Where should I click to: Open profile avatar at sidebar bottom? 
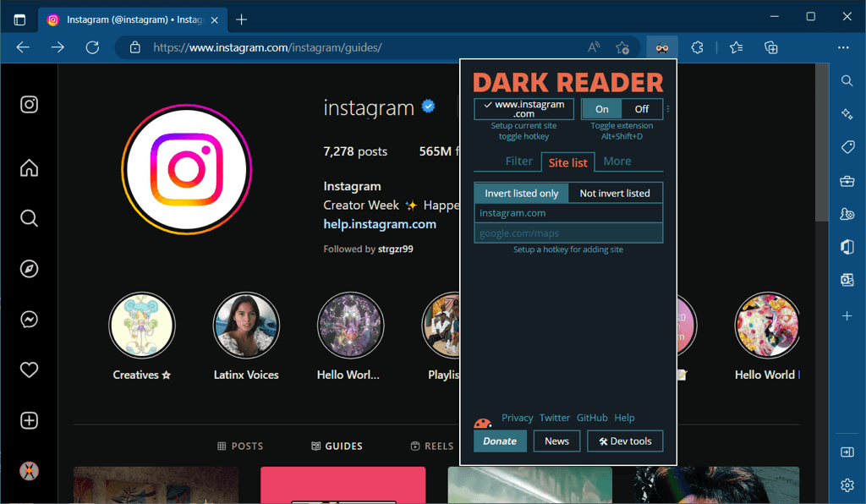tap(30, 471)
